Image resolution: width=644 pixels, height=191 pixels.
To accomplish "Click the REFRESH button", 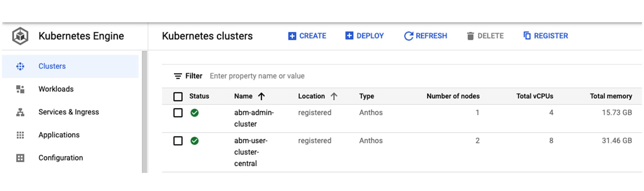I will pos(425,36).
